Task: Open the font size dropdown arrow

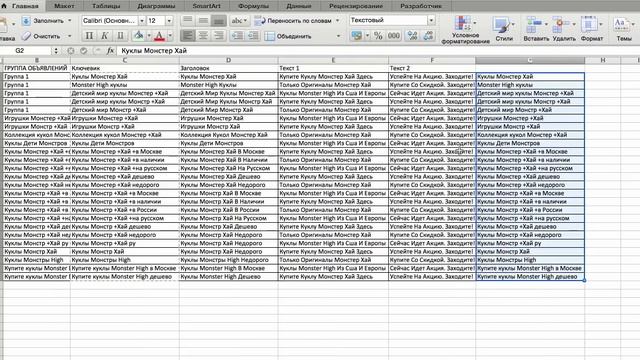Action: coord(169,20)
